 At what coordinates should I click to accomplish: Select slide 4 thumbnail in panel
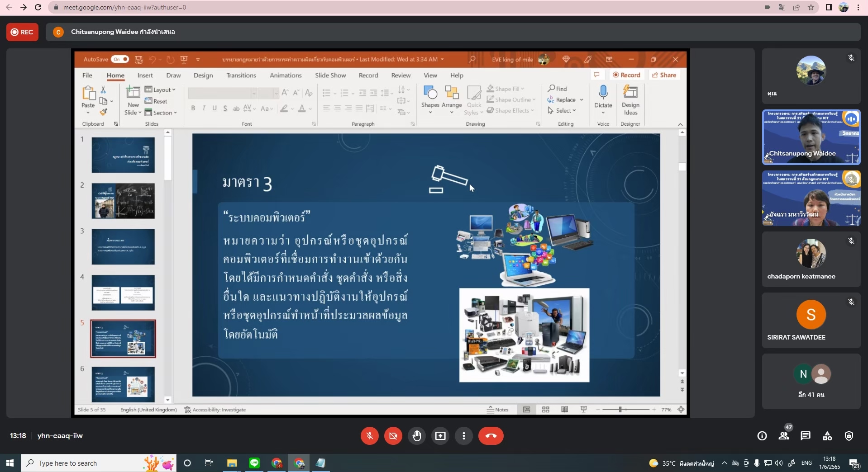click(123, 293)
